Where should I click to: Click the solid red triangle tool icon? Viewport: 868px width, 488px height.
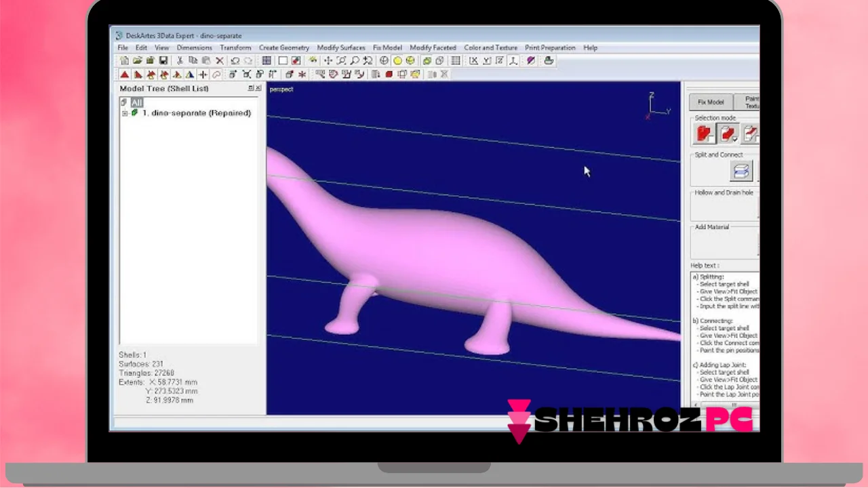point(125,75)
